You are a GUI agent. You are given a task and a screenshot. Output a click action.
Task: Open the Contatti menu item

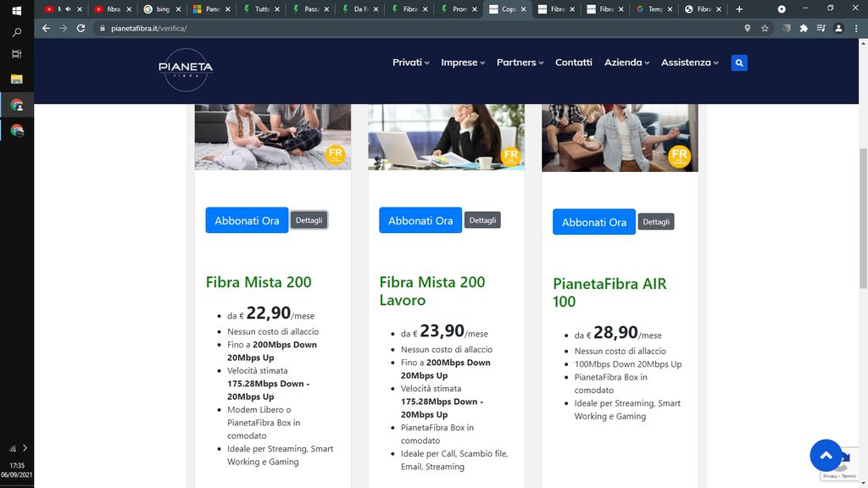[x=574, y=63]
